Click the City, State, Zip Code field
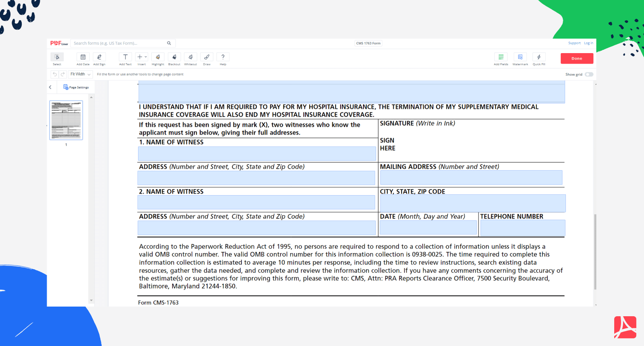Image resolution: width=644 pixels, height=346 pixels. point(473,203)
